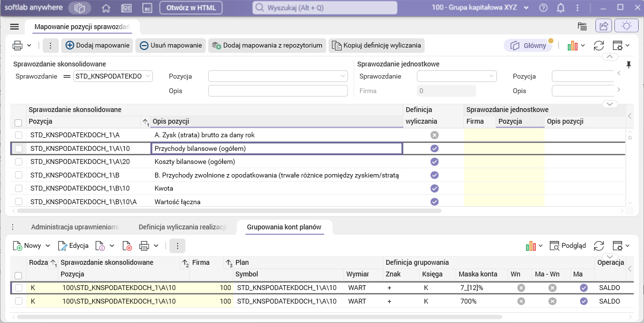Open the hamburger menu
The image size is (644, 323).
pos(14,27)
